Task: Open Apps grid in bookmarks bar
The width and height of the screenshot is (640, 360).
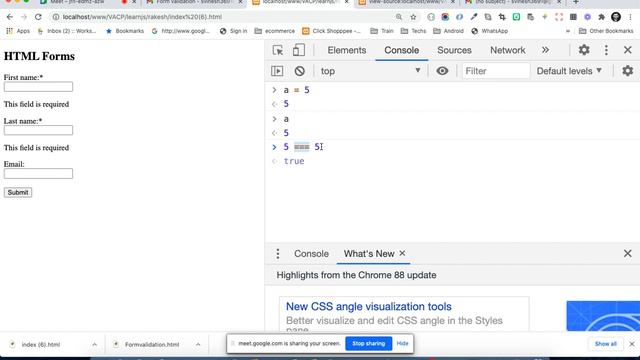Action: point(18,31)
